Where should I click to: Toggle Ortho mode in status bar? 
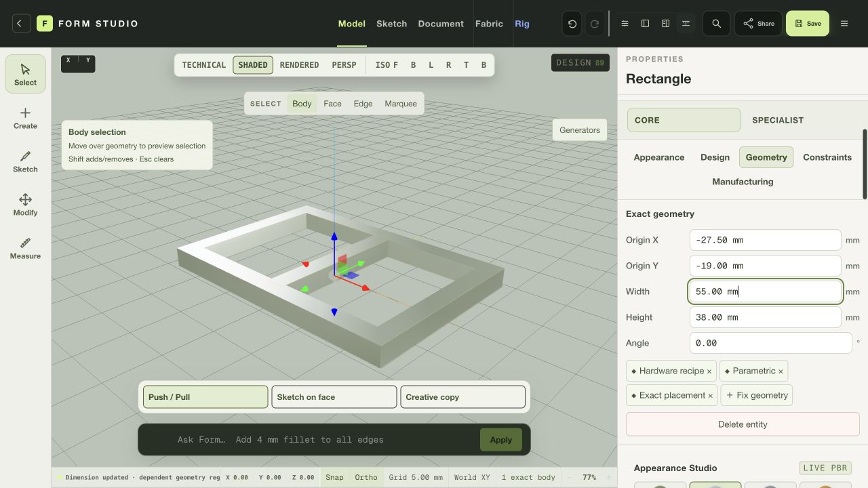coord(366,477)
